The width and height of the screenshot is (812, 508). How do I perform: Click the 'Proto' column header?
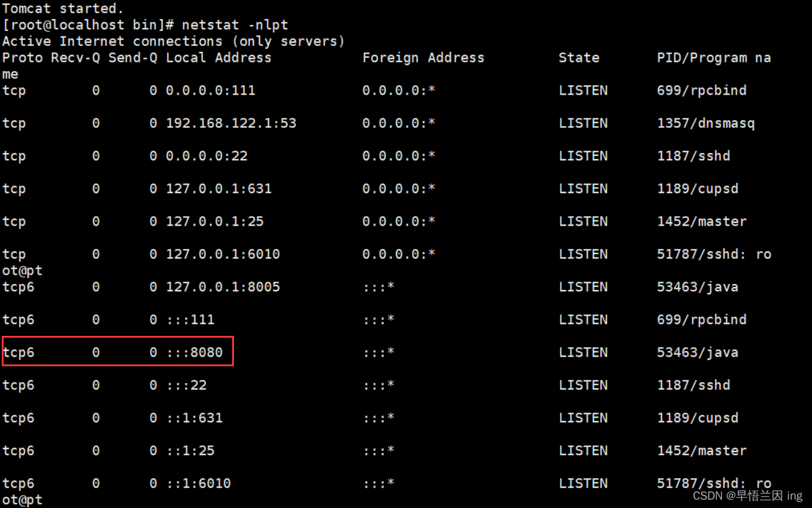(23, 58)
